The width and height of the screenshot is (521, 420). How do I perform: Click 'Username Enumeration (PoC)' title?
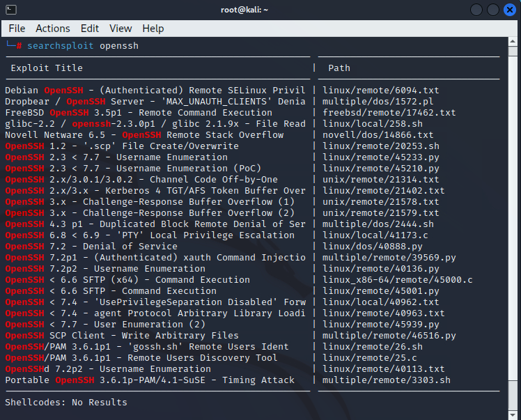coord(133,168)
